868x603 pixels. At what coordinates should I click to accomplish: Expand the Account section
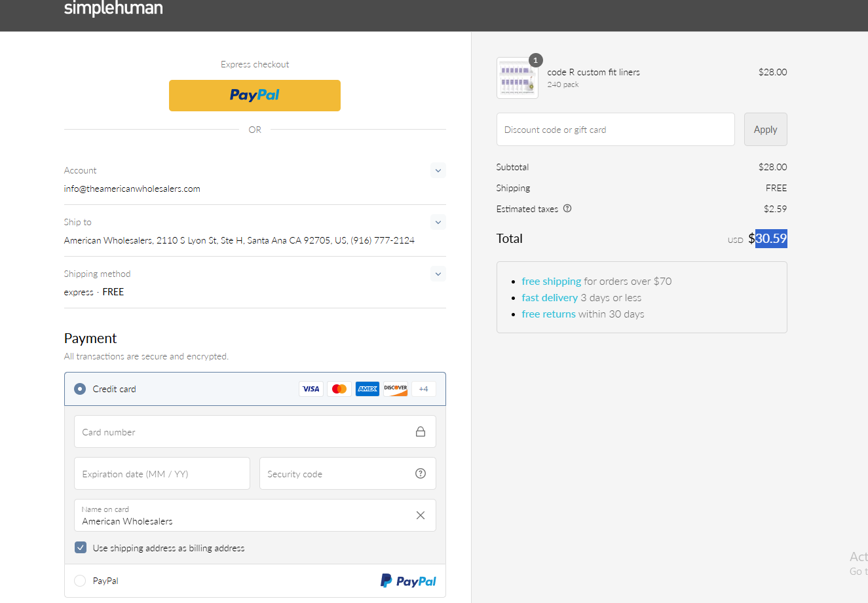(438, 170)
